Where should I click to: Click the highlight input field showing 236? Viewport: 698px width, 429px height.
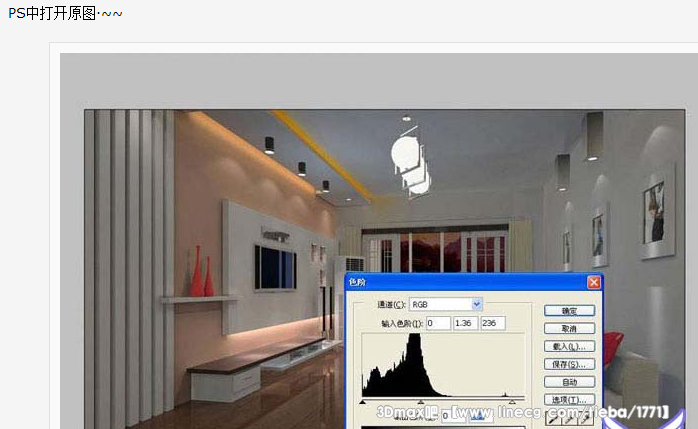point(492,324)
